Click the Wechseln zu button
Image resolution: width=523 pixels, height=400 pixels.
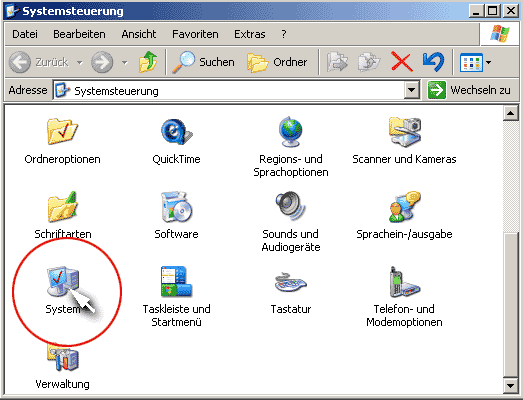[470, 90]
